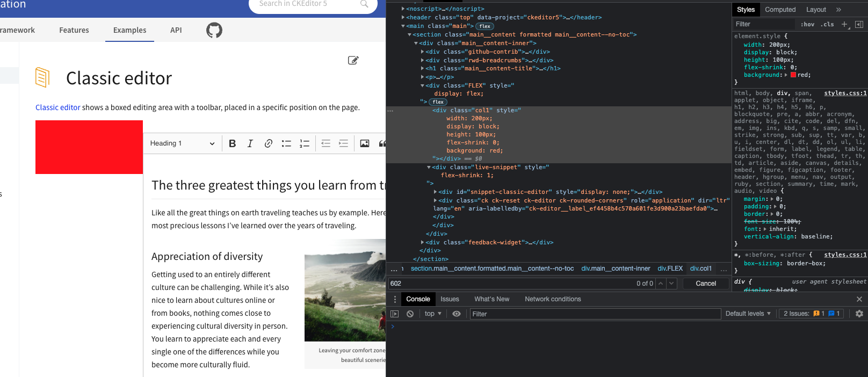Click the flex badge next to main element
This screenshot has width=868, height=377.
pyautogui.click(x=485, y=26)
